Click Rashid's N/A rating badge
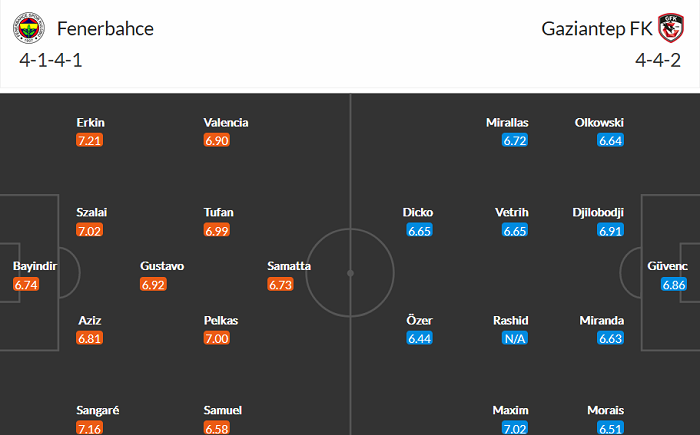Image resolution: width=700 pixels, height=435 pixels. tap(515, 339)
